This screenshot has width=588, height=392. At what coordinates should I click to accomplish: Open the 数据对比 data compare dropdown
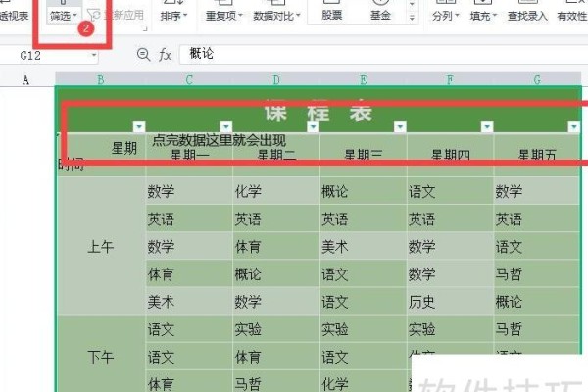(276, 16)
